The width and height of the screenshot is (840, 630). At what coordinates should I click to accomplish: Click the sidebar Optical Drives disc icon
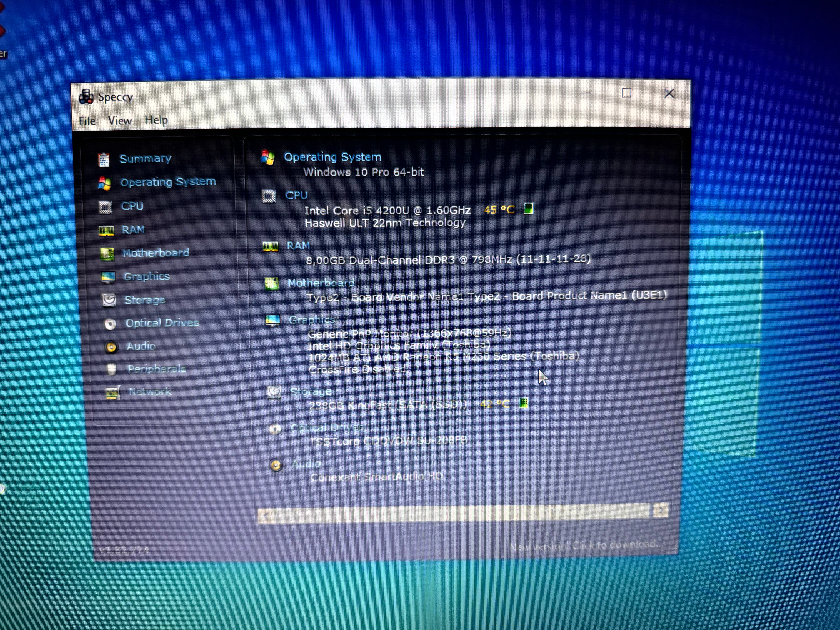click(x=110, y=324)
